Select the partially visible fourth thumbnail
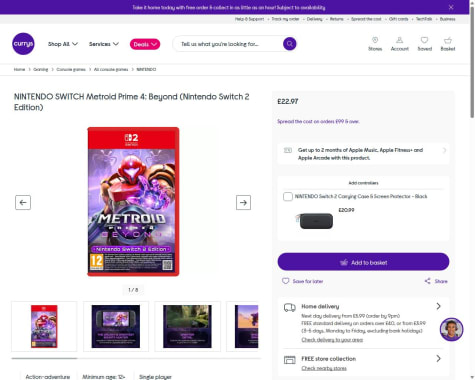 [243, 326]
